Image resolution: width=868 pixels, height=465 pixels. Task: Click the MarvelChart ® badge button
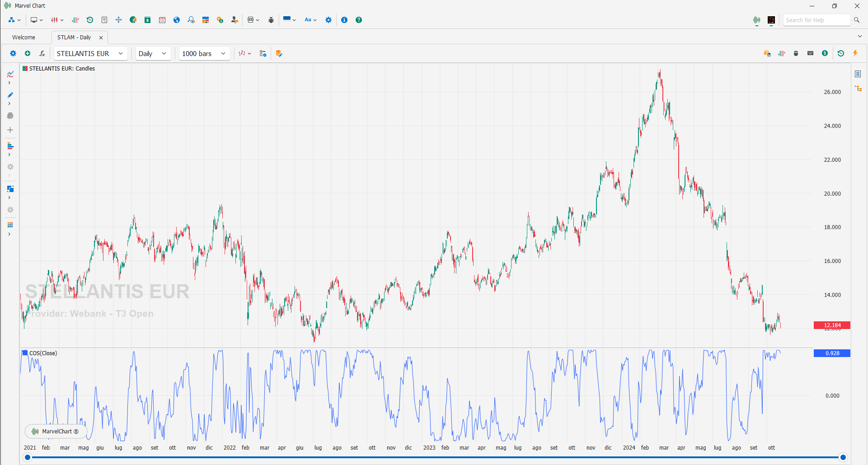pos(56,432)
